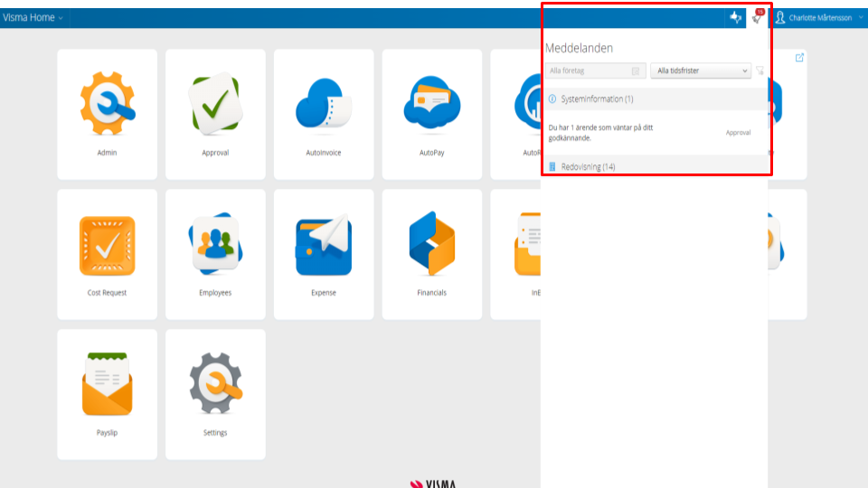Viewport: 868px width, 488px height.
Task: Click the notifications bell with red badge
Action: [757, 18]
